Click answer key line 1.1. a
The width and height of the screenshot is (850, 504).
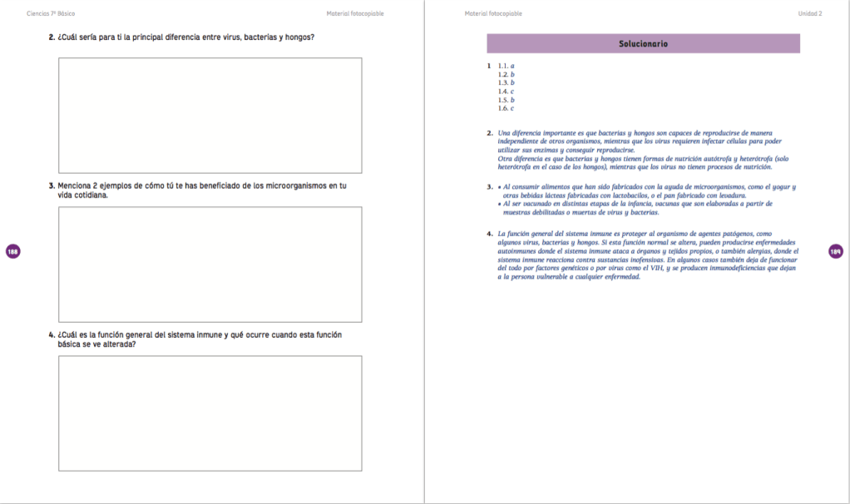click(506, 66)
